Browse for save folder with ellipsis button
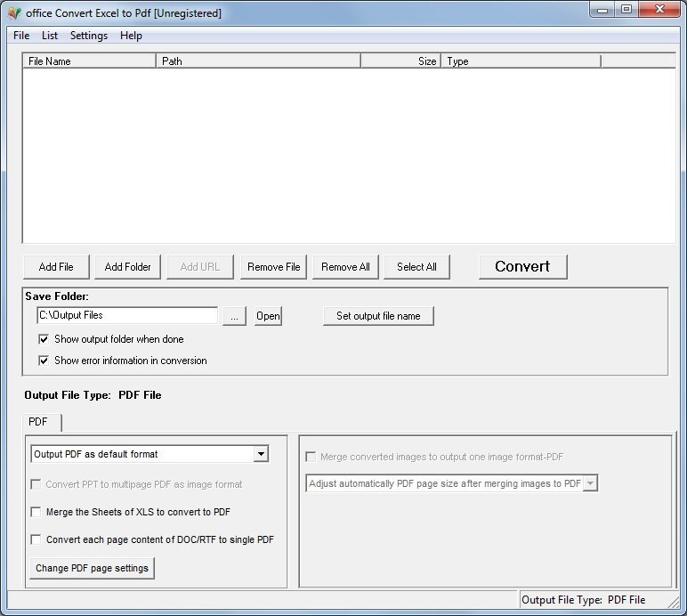The height and width of the screenshot is (616, 687). click(234, 316)
